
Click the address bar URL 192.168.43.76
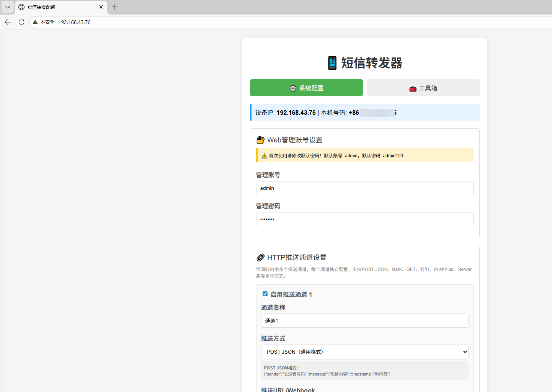click(x=75, y=22)
